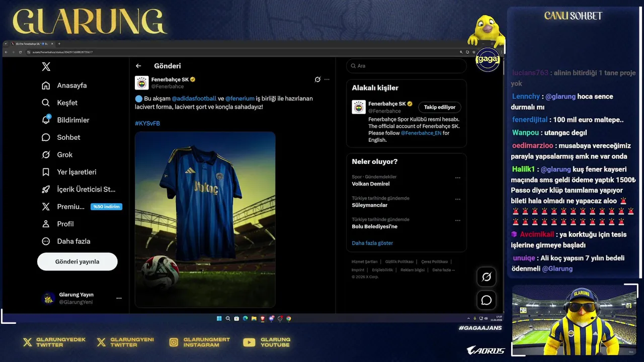Screen dimensions: 644x362
Task: Open Premium subscription entry
Action: (63, 207)
